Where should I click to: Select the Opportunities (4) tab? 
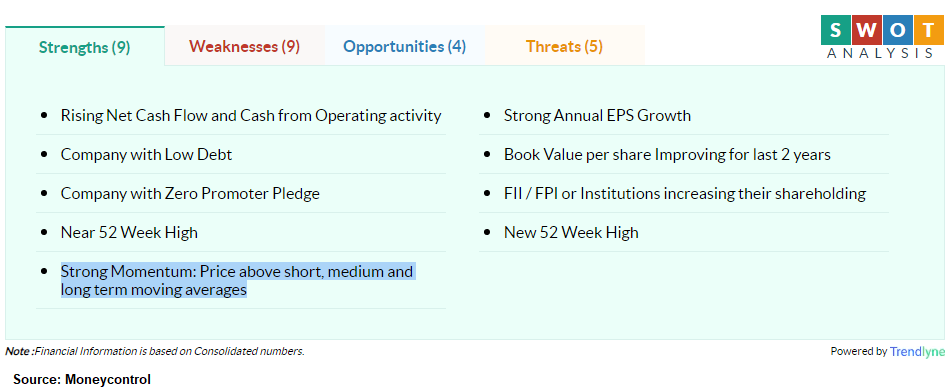(404, 46)
